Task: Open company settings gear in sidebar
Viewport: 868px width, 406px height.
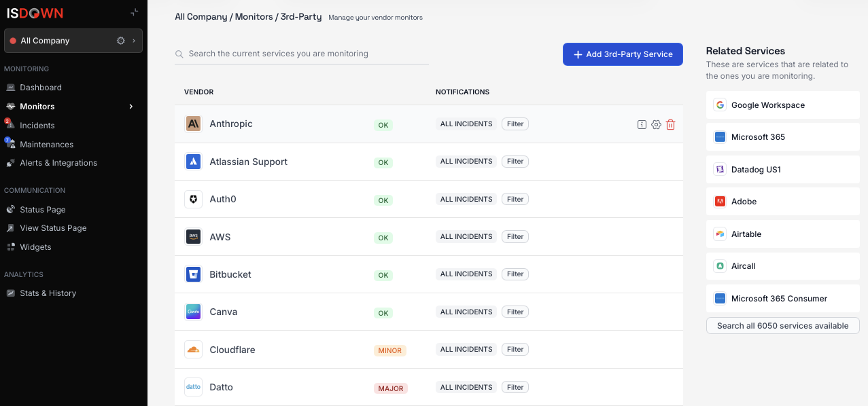Action: [121, 41]
